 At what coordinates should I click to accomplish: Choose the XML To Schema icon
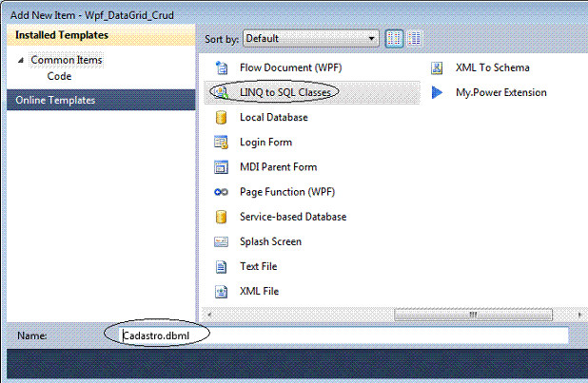coord(438,68)
